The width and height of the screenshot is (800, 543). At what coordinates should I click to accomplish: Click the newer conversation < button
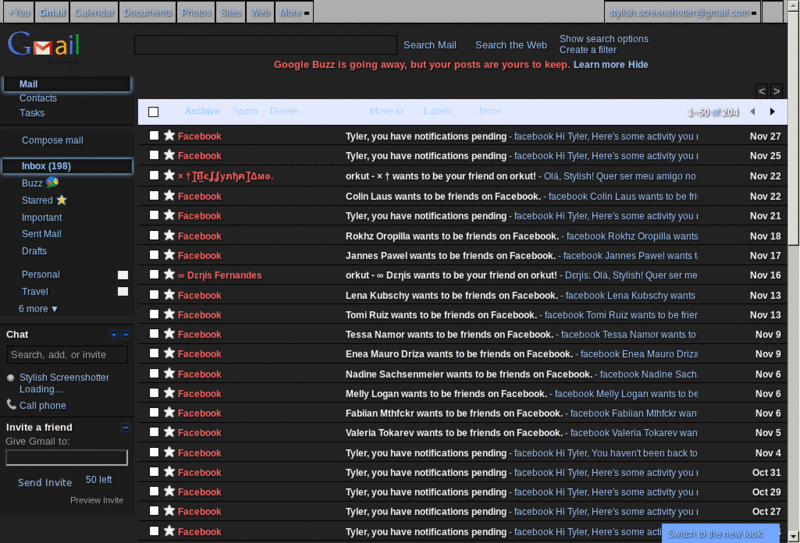[762, 91]
